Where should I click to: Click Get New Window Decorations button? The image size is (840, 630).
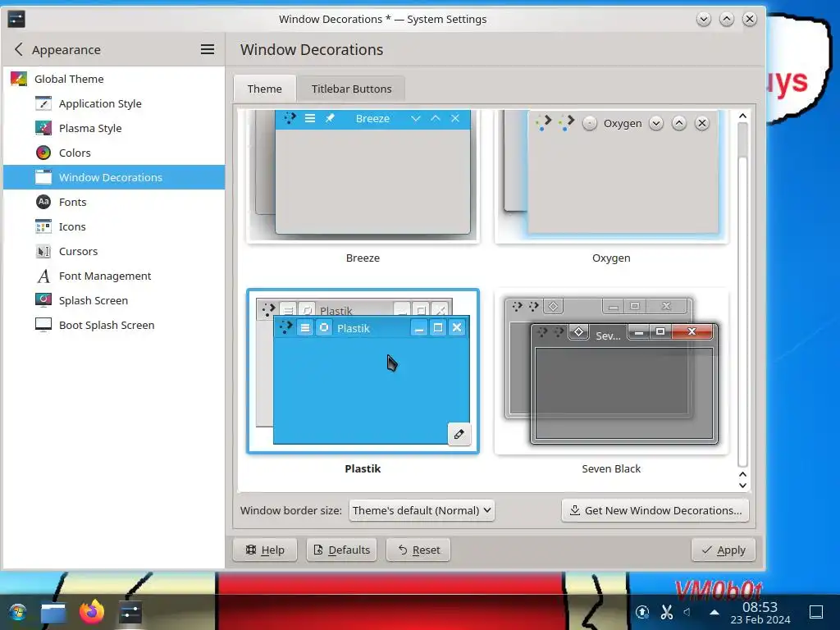click(655, 510)
